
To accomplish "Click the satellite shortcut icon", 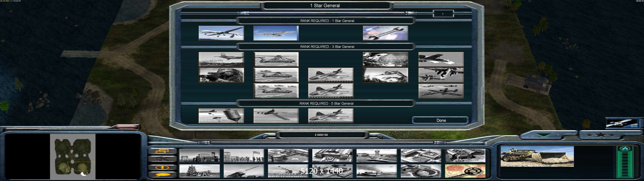I will point(622,123).
